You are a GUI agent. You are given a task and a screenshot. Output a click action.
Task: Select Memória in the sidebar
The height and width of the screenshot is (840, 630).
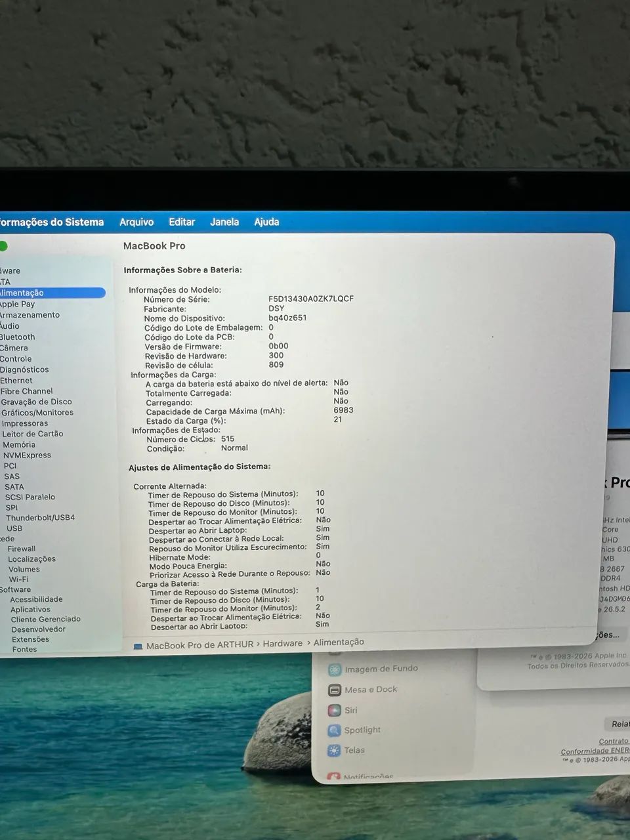[19, 444]
